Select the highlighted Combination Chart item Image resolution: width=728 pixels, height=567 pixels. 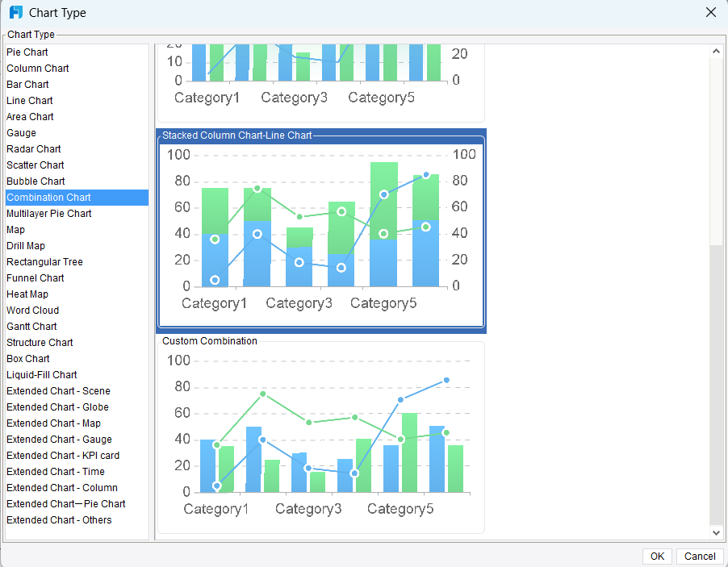pyautogui.click(x=77, y=198)
